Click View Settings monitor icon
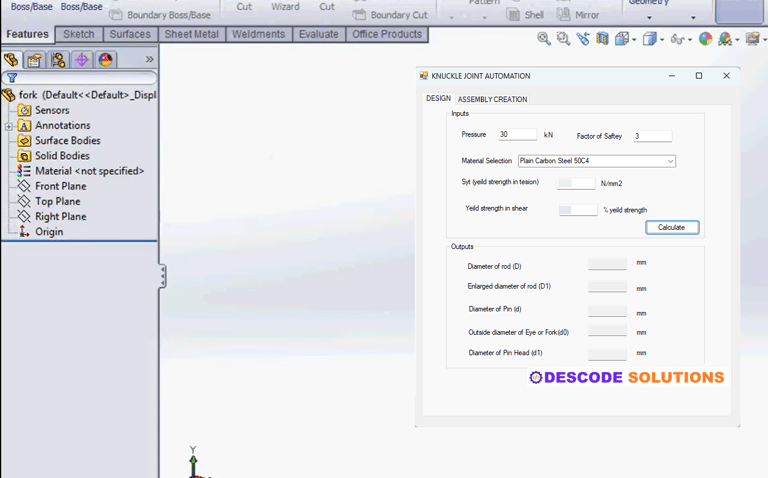Image resolution: width=768 pixels, height=478 pixels. coord(752,39)
